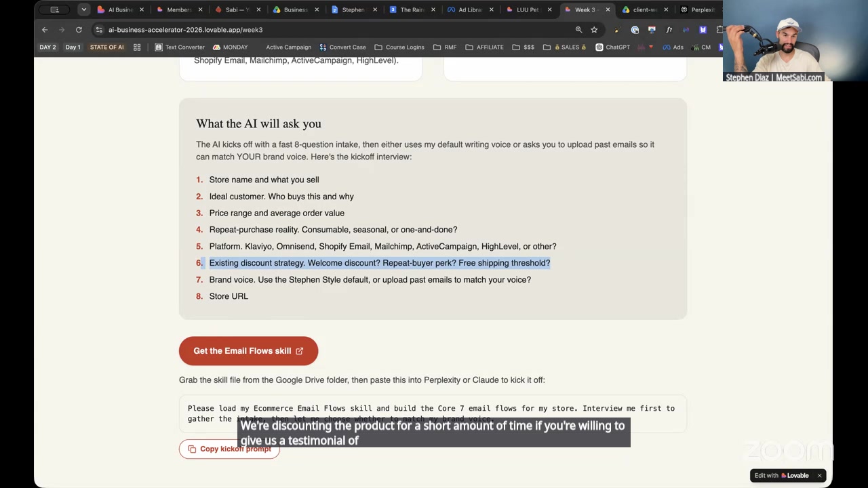
Task: Dismiss the Edit with Lovable badge
Action: tap(819, 476)
